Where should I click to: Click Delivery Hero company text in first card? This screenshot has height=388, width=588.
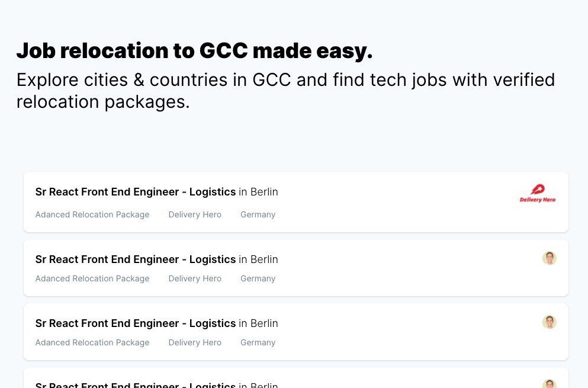[195, 214]
